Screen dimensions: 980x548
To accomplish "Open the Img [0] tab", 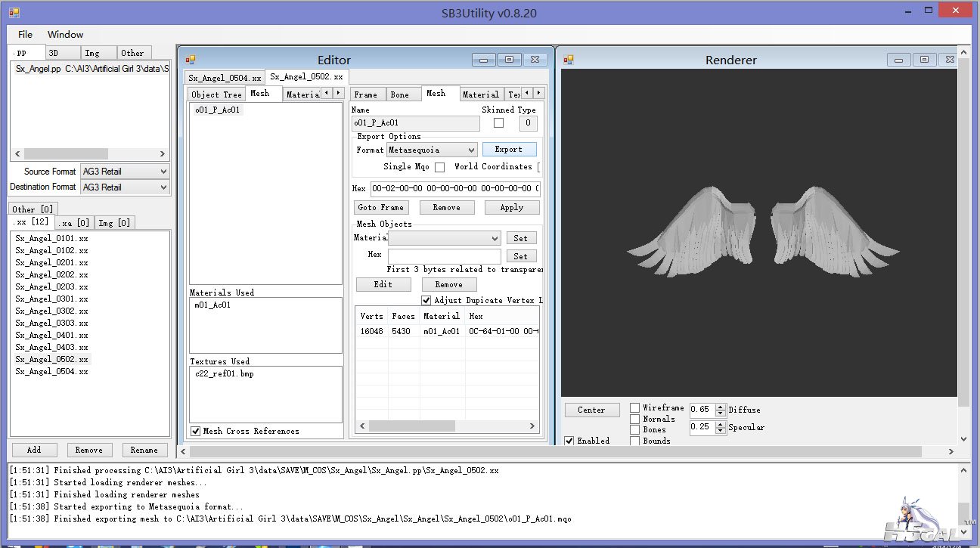I will pyautogui.click(x=114, y=222).
